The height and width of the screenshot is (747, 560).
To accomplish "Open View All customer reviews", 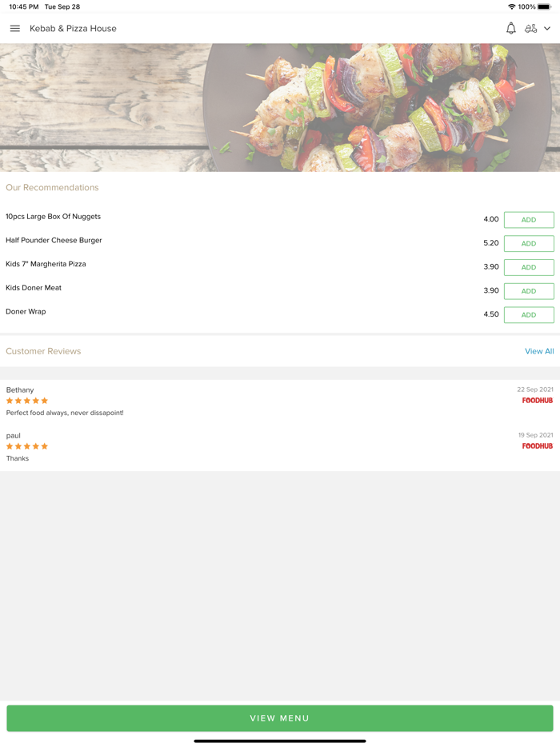I will coord(539,351).
